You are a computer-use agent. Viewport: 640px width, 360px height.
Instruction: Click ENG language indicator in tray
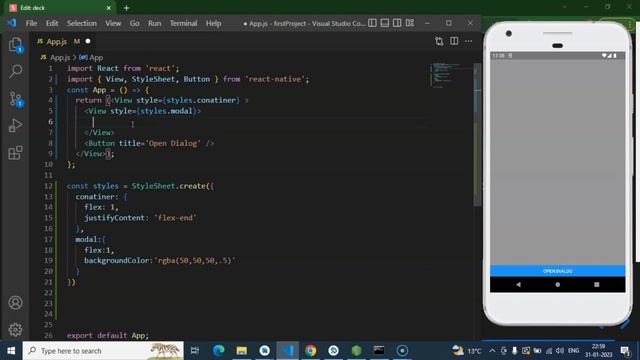click(x=573, y=351)
